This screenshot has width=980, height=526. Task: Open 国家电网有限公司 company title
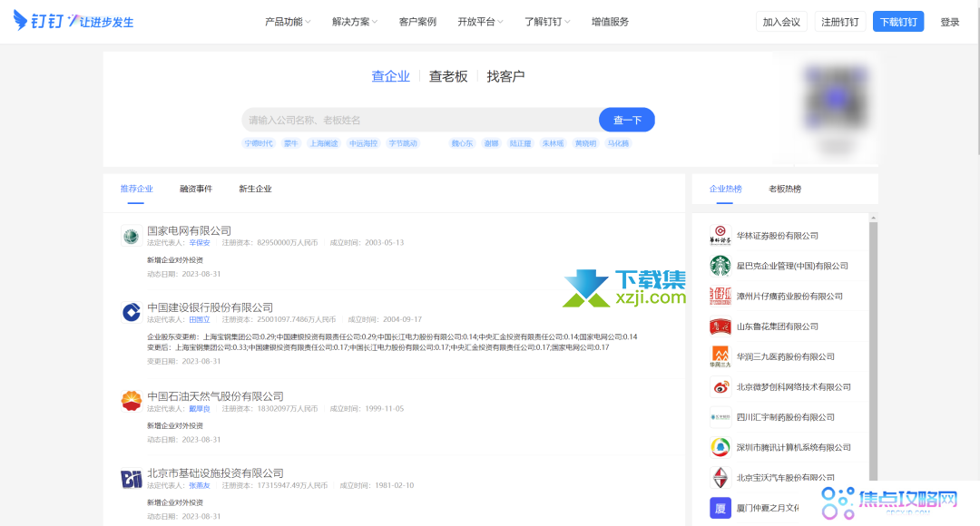coord(189,230)
